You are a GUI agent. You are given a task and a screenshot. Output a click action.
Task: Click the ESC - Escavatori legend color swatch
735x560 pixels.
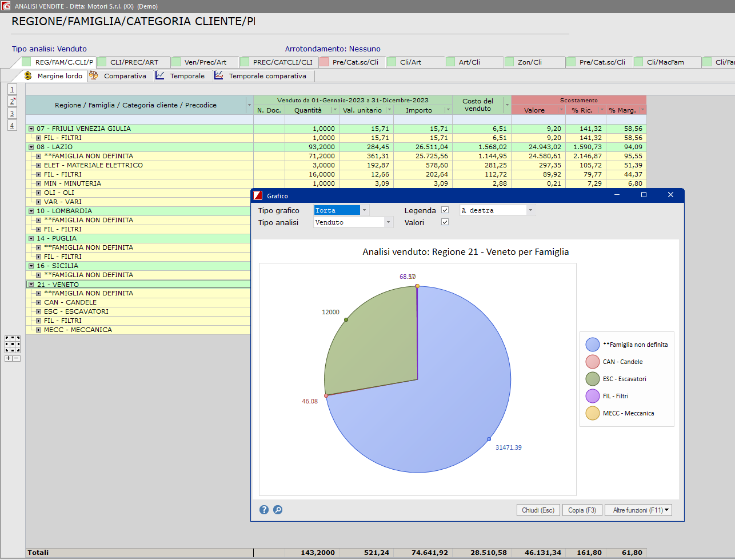click(x=592, y=379)
